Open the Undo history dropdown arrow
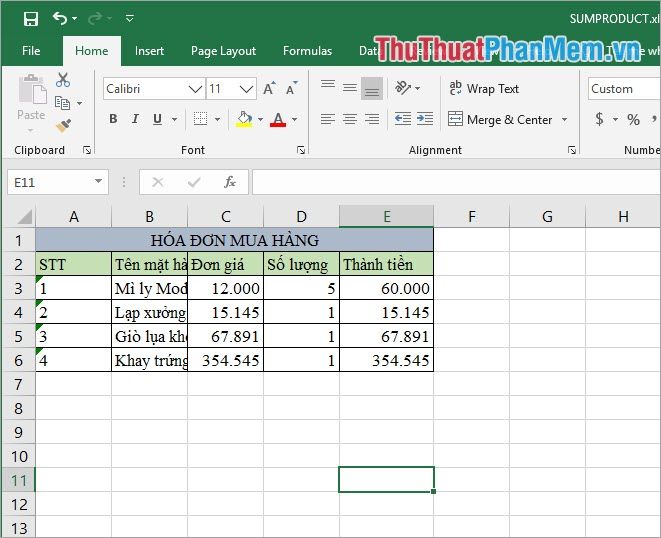This screenshot has height=538, width=661. [x=75, y=19]
